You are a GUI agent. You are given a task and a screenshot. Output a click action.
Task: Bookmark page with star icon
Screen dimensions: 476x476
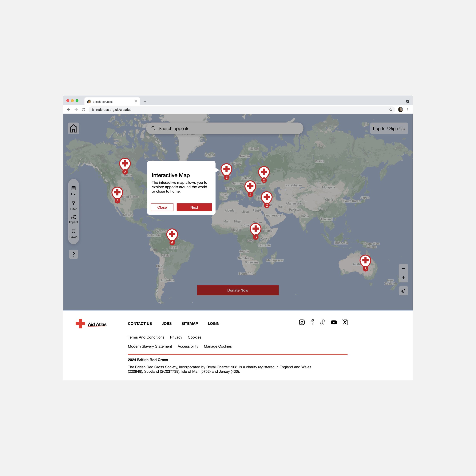point(391,110)
